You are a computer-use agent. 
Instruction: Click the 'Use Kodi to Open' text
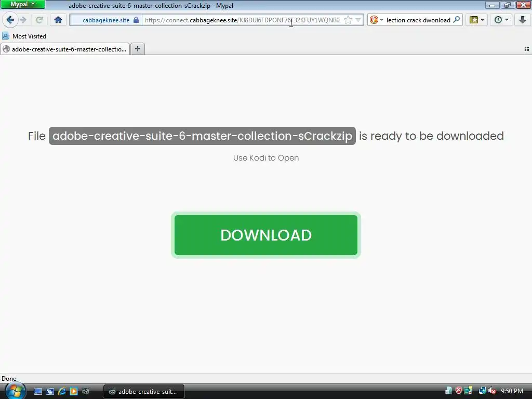[266, 158]
